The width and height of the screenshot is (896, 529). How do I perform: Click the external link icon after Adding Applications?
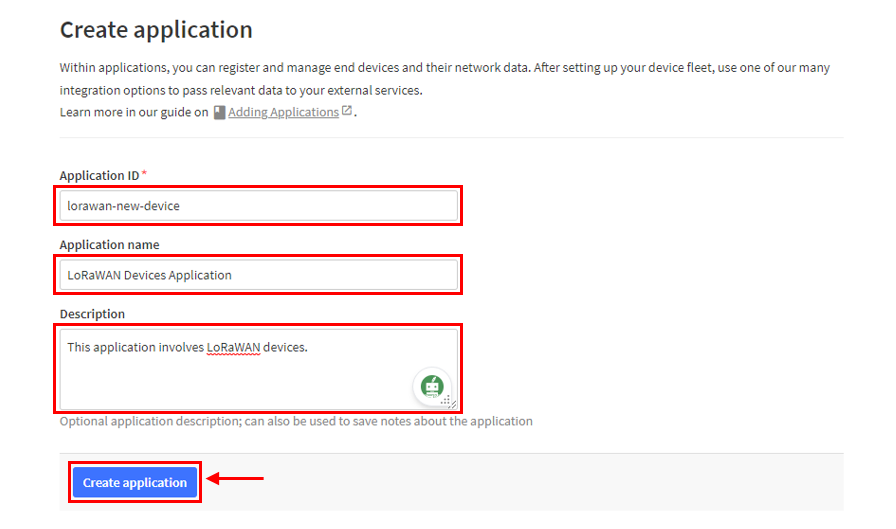(x=347, y=110)
